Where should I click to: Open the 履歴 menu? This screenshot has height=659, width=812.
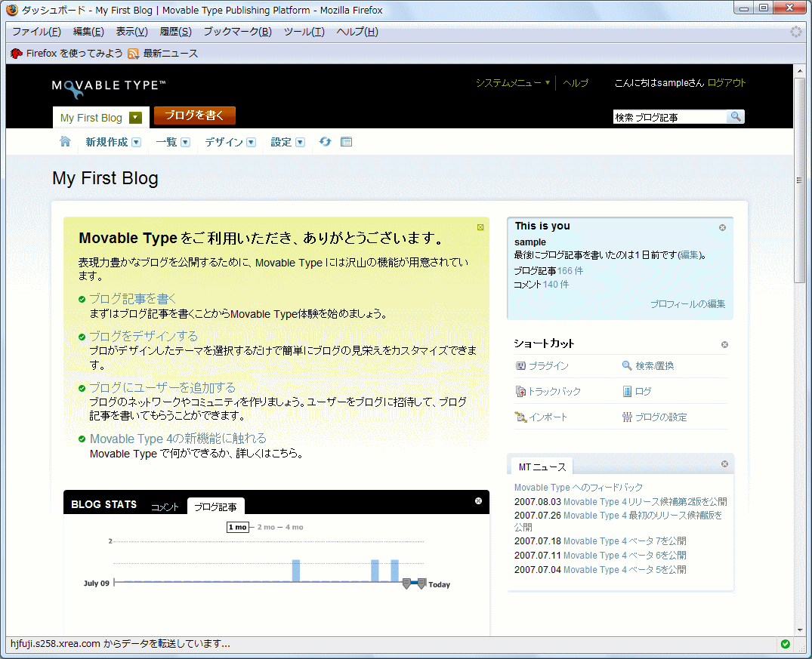tap(175, 32)
